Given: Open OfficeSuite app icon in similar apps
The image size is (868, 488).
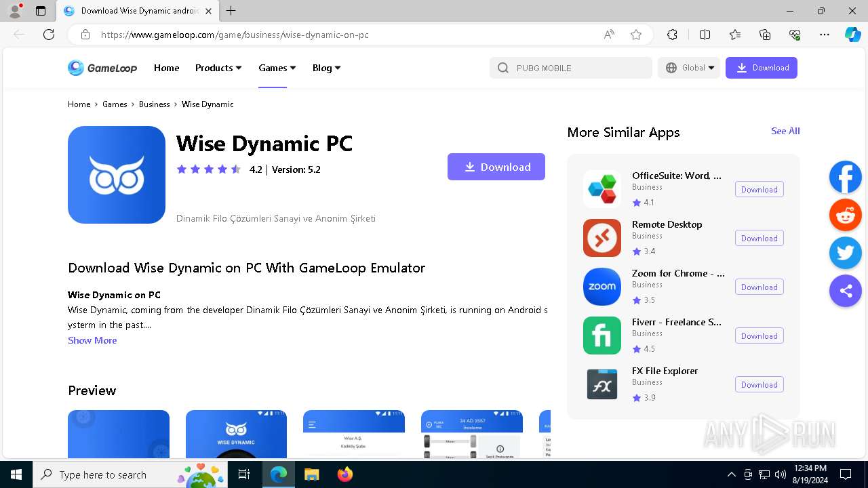Looking at the screenshot, I should pyautogui.click(x=602, y=189).
